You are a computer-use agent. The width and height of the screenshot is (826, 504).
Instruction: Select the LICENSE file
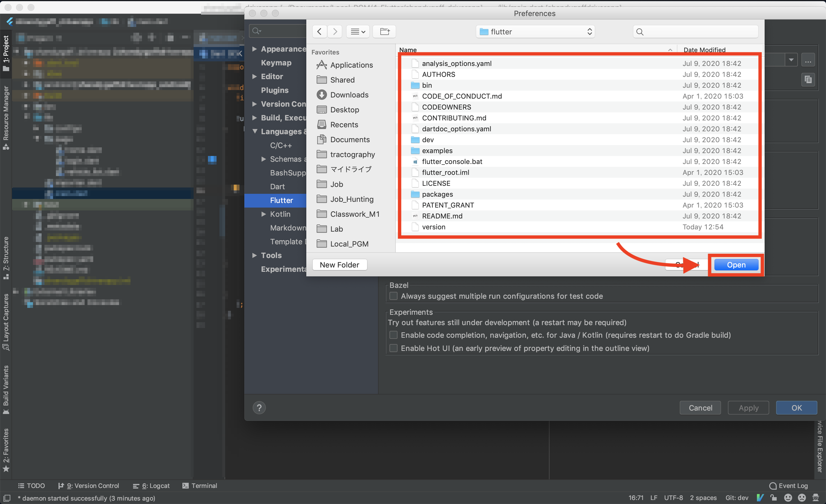tap(579, 183)
